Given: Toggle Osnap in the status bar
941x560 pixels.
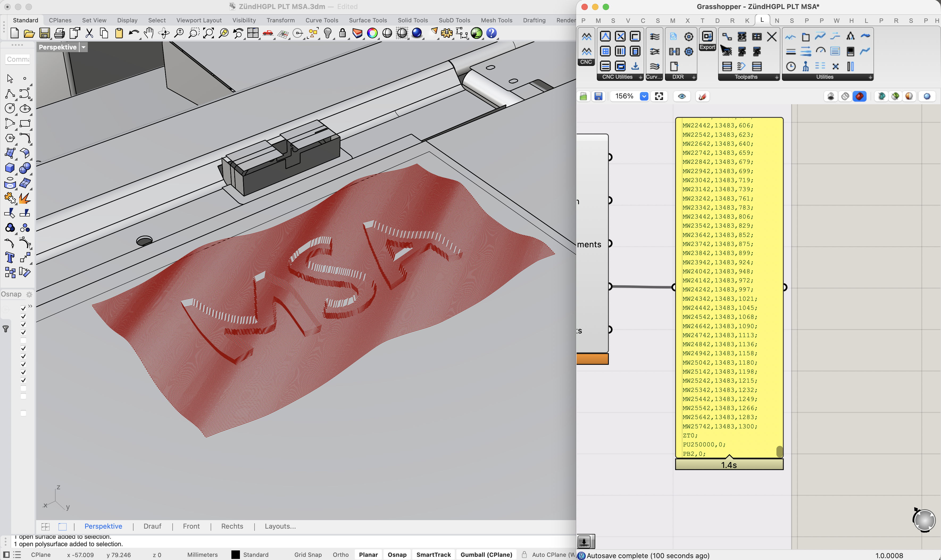Looking at the screenshot, I should [397, 554].
